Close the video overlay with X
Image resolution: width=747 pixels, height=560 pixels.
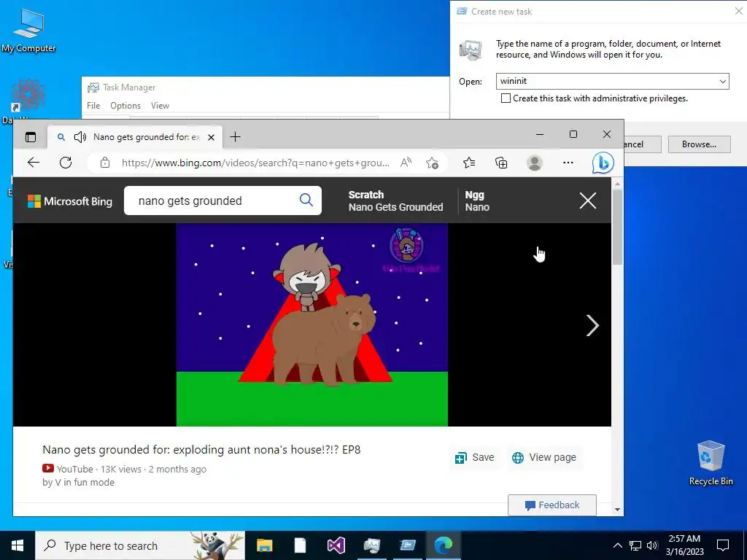(x=588, y=201)
